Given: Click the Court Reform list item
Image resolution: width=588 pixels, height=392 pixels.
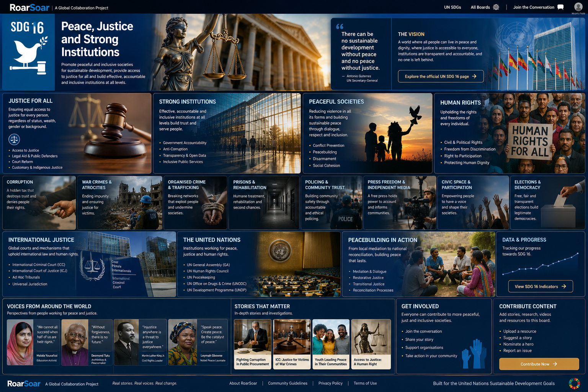Looking at the screenshot, I should [x=23, y=162].
